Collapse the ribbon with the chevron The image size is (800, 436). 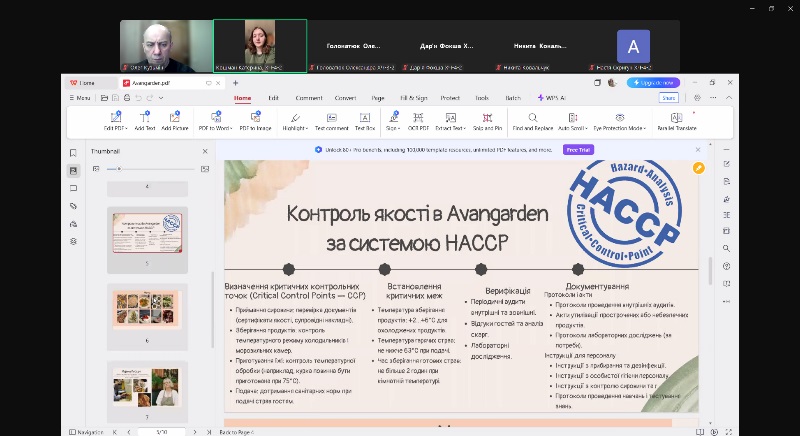tap(694, 113)
